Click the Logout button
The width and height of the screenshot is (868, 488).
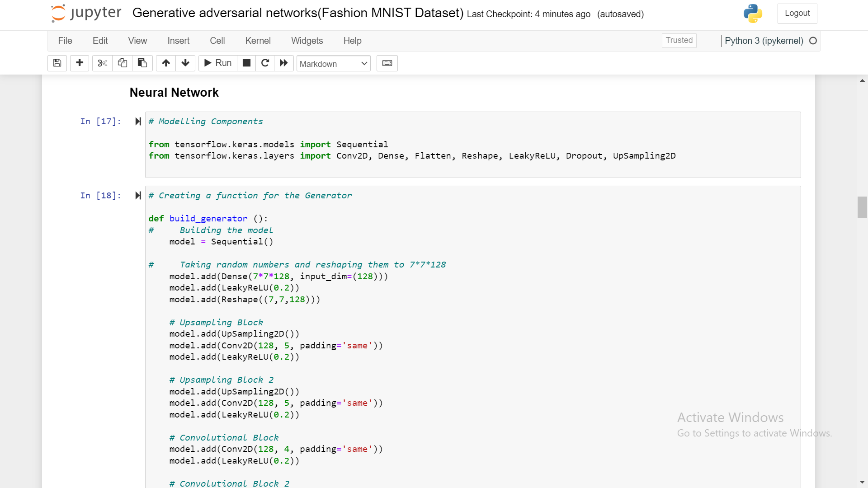(797, 14)
